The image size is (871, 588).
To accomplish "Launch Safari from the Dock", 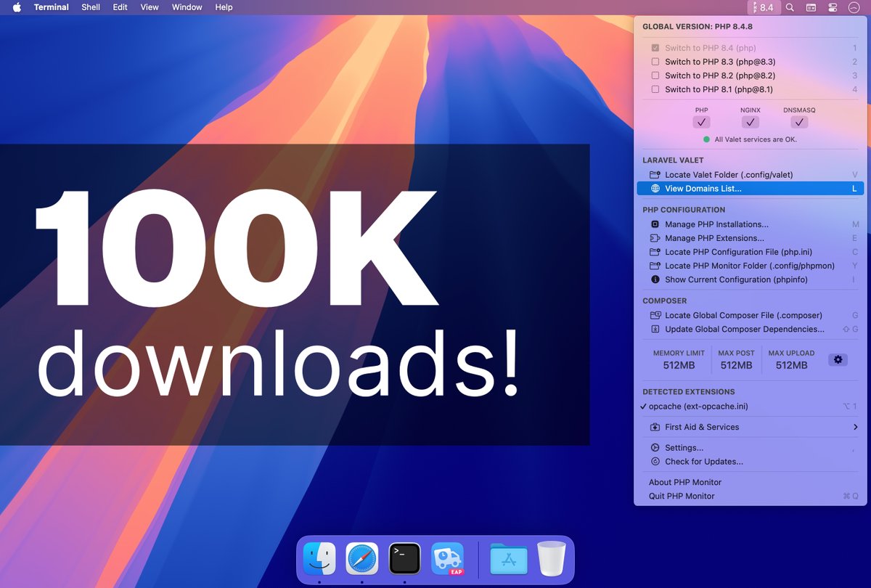I will click(362, 559).
